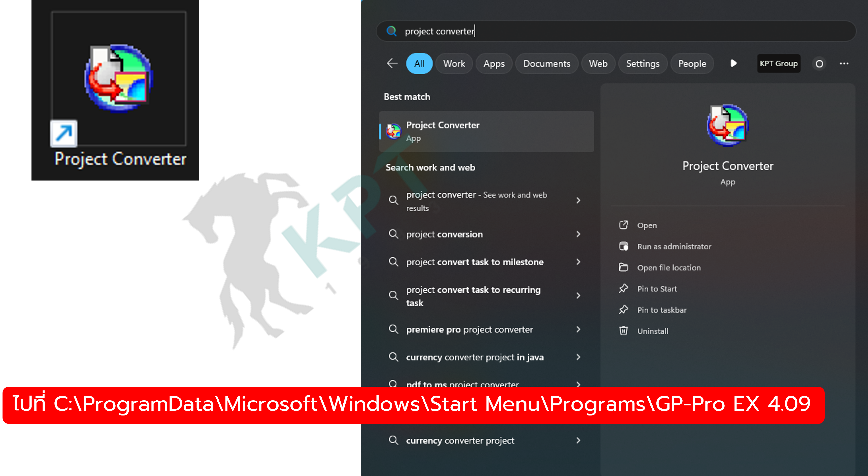
Task: Click search icon beside project conversion
Action: [393, 234]
